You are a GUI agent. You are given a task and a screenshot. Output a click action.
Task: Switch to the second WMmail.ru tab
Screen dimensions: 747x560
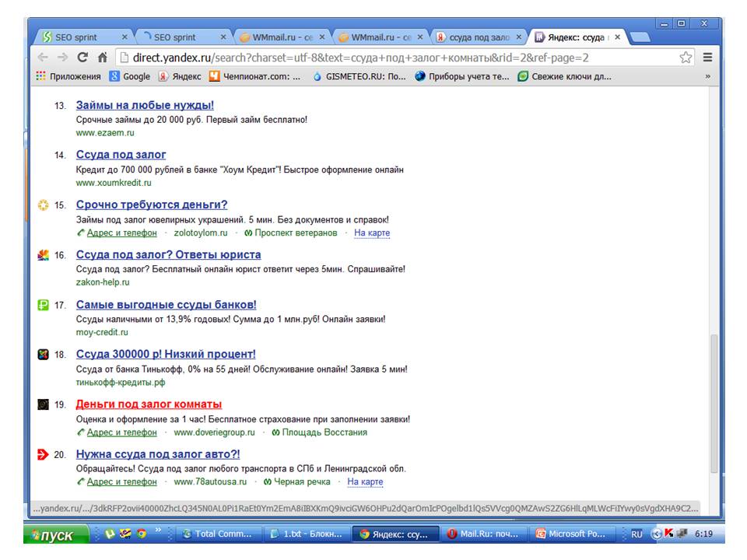pos(381,37)
